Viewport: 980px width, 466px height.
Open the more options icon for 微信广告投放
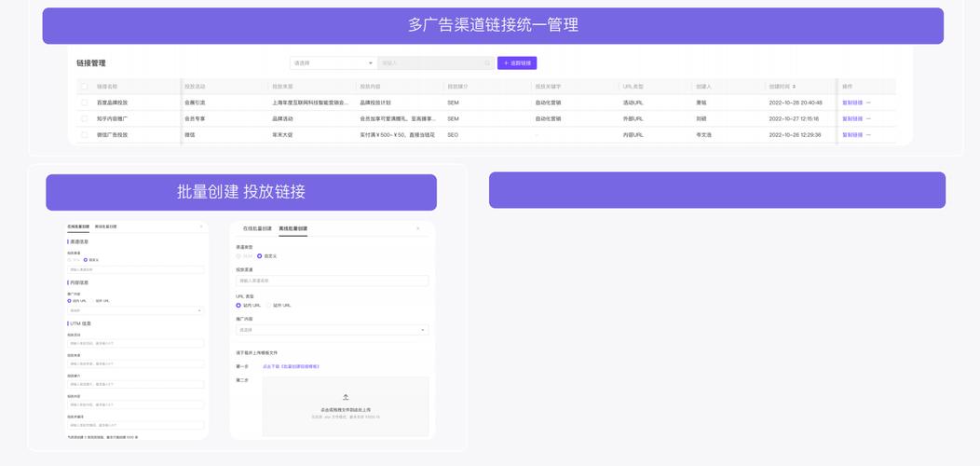click(x=869, y=135)
